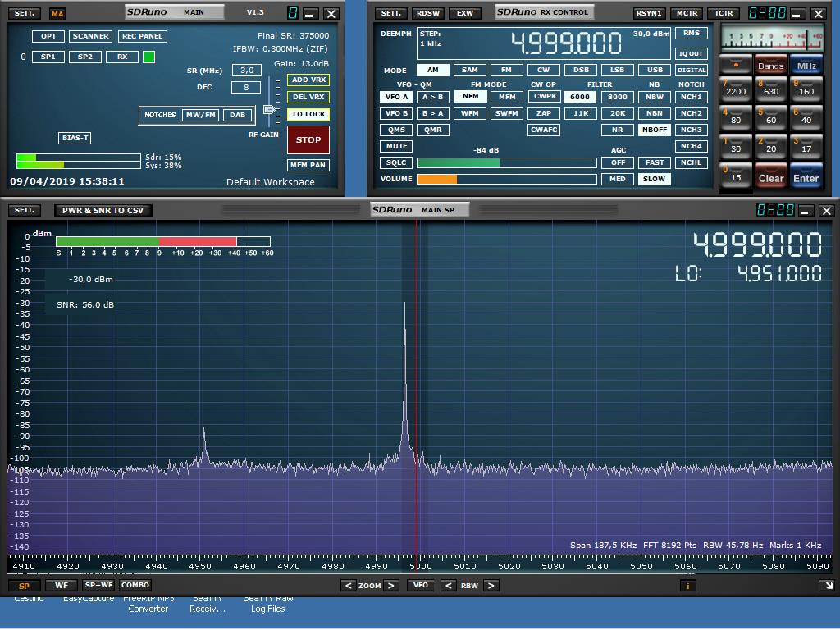Click the 4950 mark on frequency scale
Screen dimensions: 840x630
pyautogui.click(x=200, y=566)
